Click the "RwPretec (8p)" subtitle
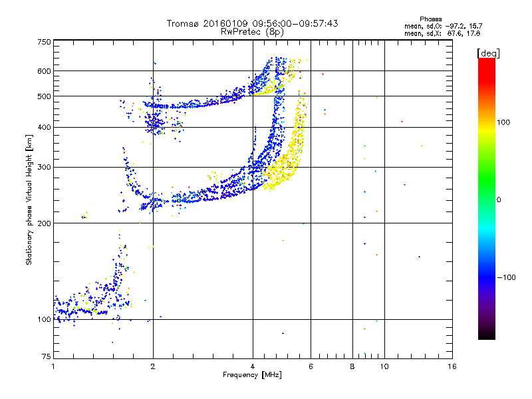The image size is (532, 399). pos(252,32)
